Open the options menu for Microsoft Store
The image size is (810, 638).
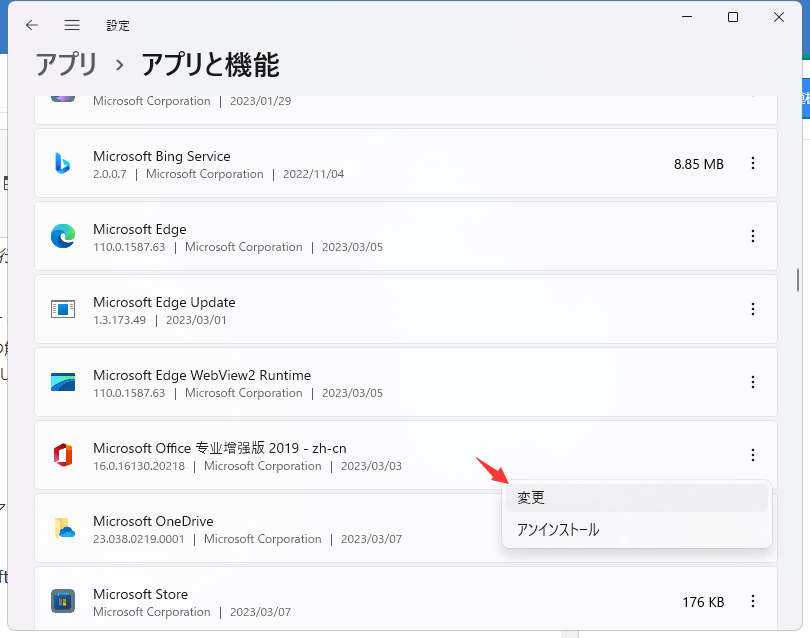pos(753,601)
